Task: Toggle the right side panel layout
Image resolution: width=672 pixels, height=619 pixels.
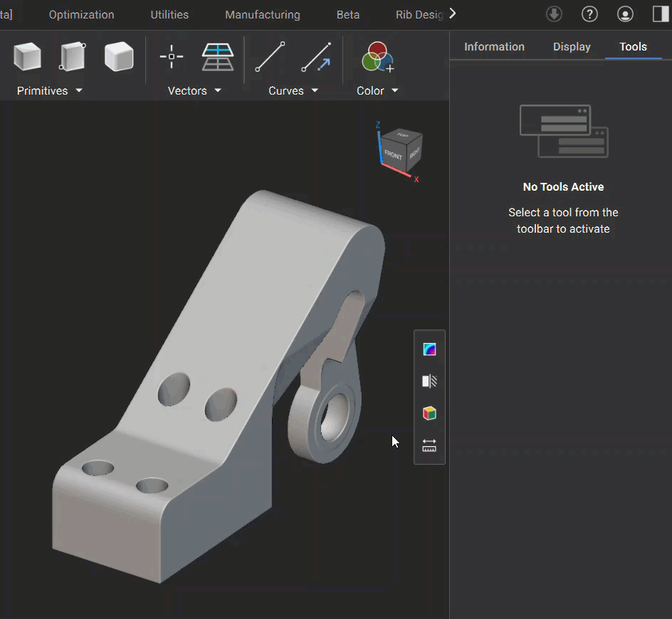Action: coord(660,14)
